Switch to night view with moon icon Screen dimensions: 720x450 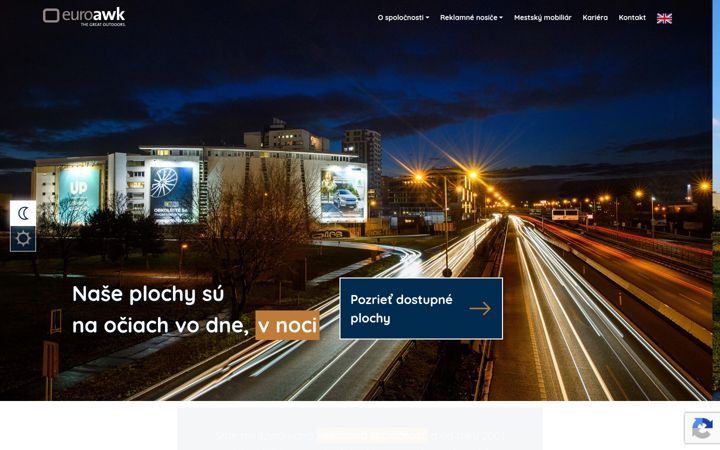[23, 213]
